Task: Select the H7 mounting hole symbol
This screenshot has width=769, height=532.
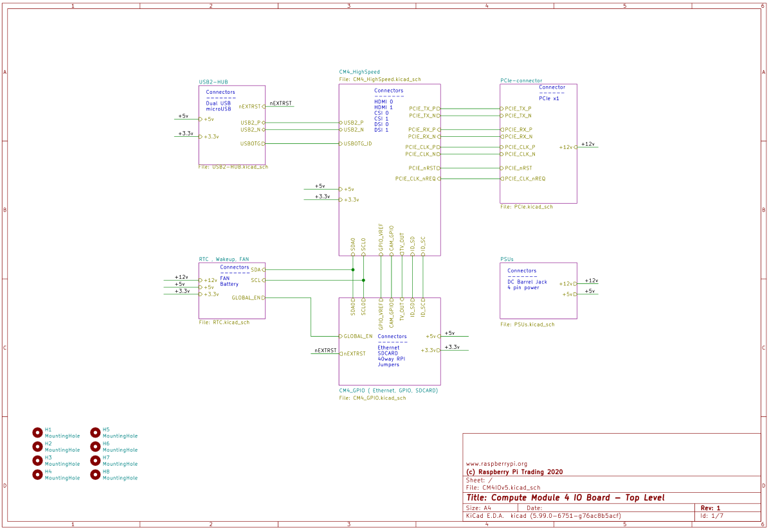Action: tap(95, 461)
